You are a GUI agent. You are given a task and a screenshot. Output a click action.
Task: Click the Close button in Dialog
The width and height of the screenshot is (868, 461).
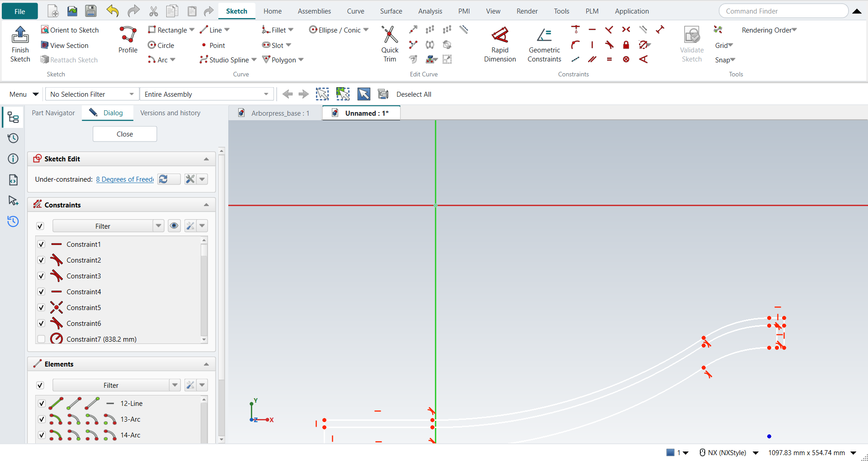[125, 134]
